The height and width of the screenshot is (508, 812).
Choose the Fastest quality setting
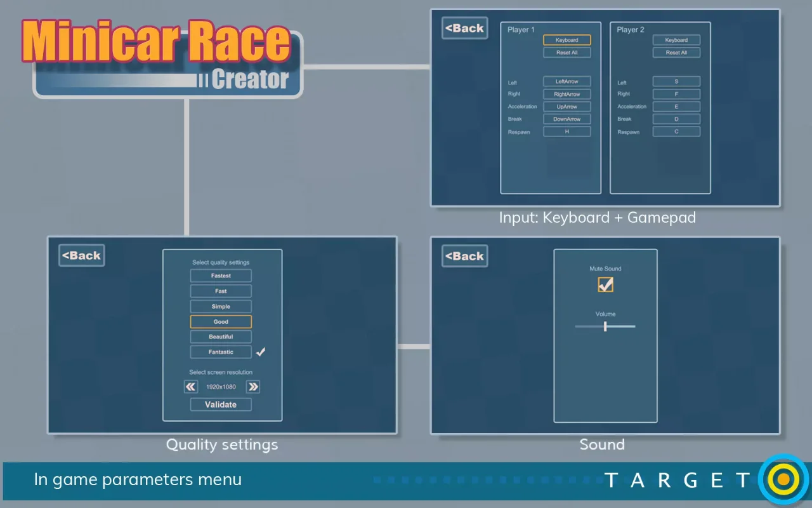pyautogui.click(x=221, y=276)
